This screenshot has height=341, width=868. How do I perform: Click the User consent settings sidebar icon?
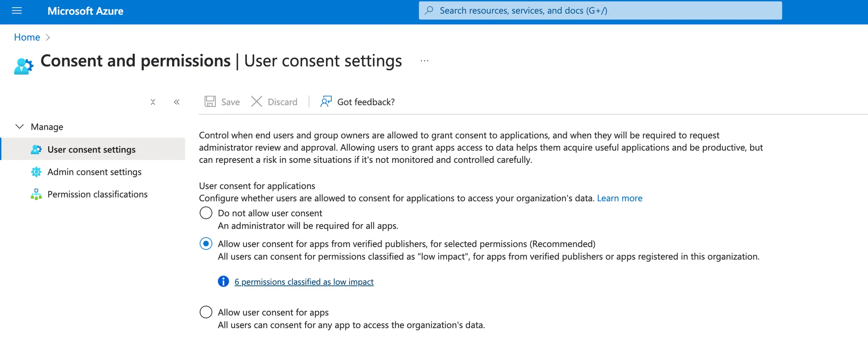tap(36, 149)
